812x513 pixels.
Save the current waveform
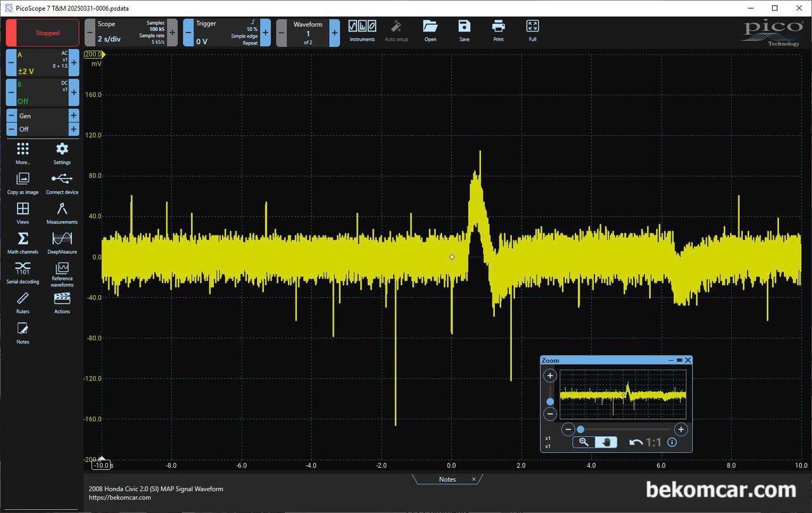tap(464, 31)
